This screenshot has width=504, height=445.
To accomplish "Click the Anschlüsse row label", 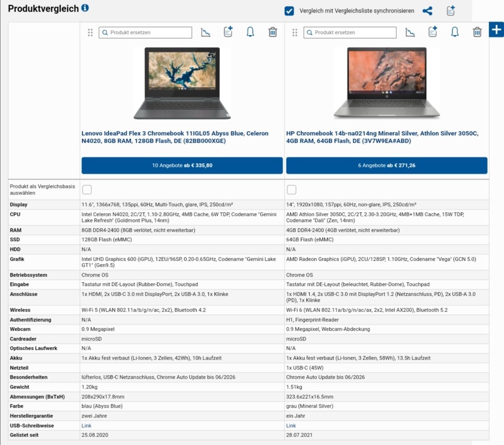I will [24, 294].
